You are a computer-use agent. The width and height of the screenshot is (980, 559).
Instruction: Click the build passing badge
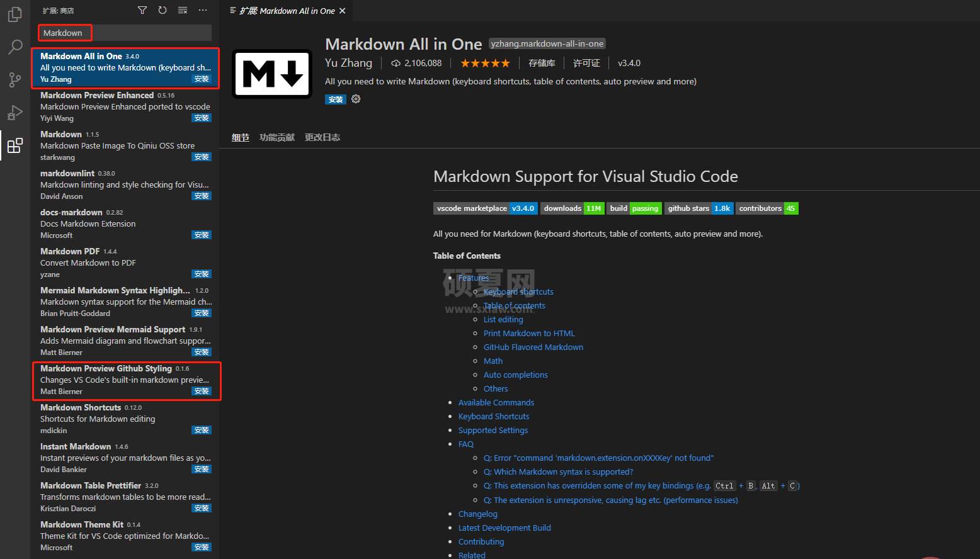634,208
